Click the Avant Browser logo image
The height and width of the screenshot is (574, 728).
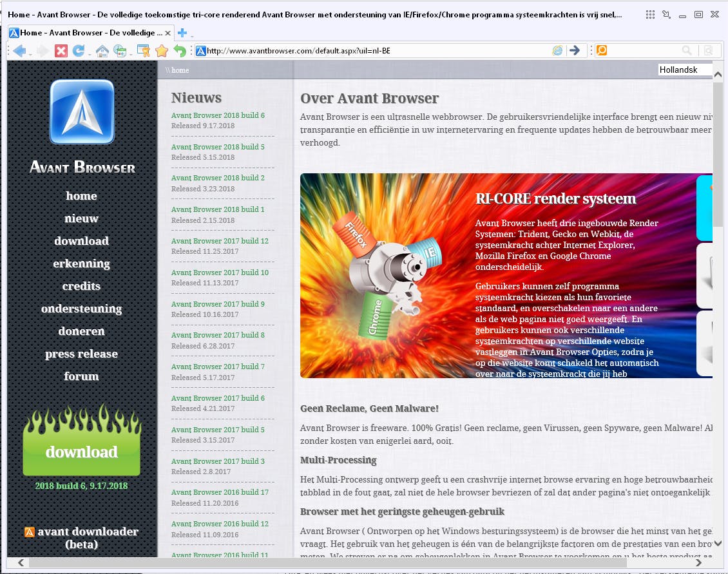pyautogui.click(x=82, y=111)
